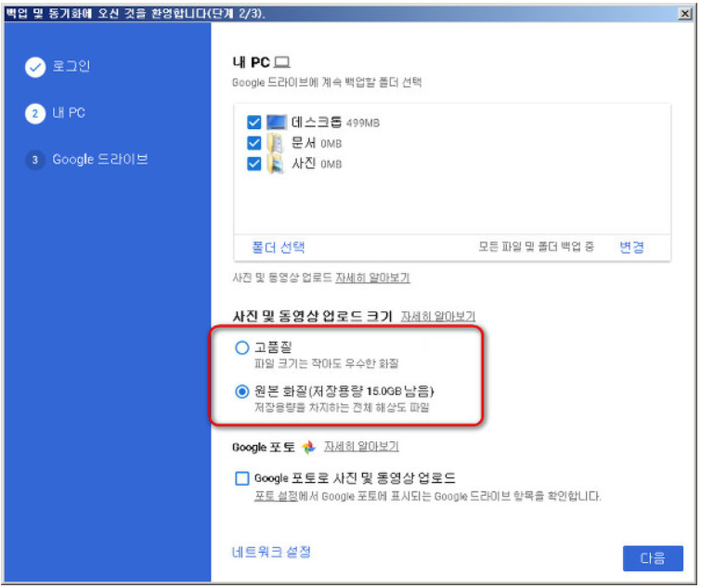Click the 문서 folder icon
701x588 pixels.
pyautogui.click(x=276, y=143)
